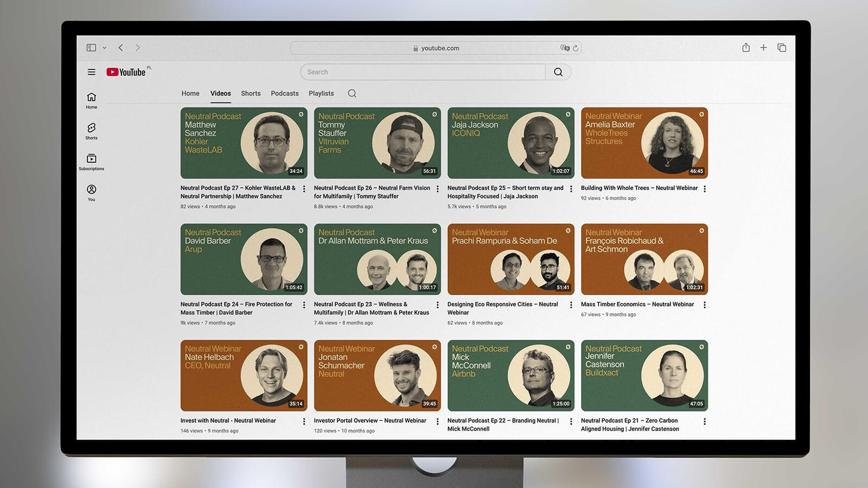Toggle the Safari sidebar button
Screen dimensions: 868x488
[91, 48]
